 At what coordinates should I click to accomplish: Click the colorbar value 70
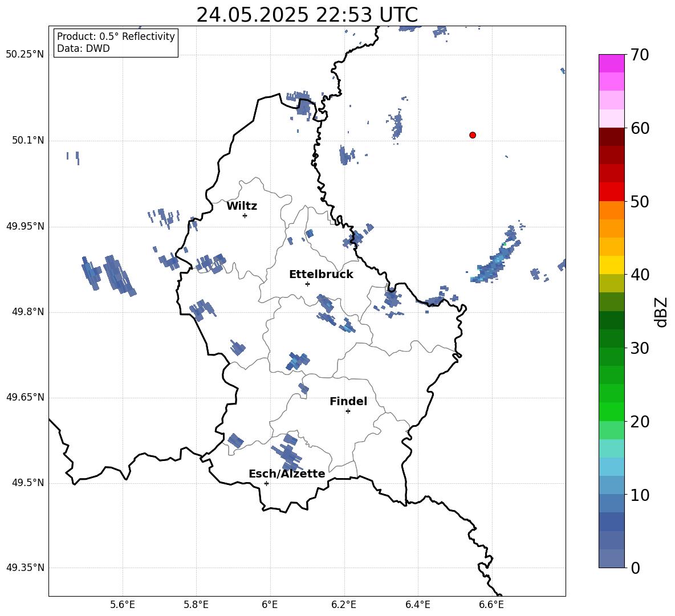[640, 55]
